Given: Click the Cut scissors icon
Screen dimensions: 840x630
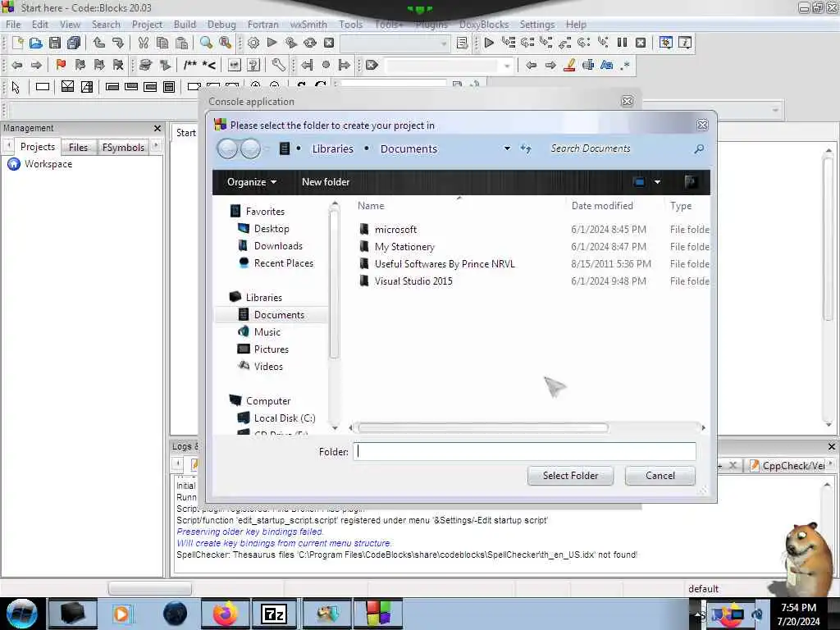Looking at the screenshot, I should [143, 43].
